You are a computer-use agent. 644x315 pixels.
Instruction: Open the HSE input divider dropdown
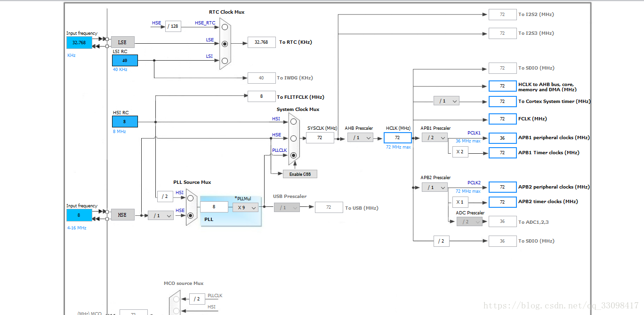pyautogui.click(x=161, y=215)
